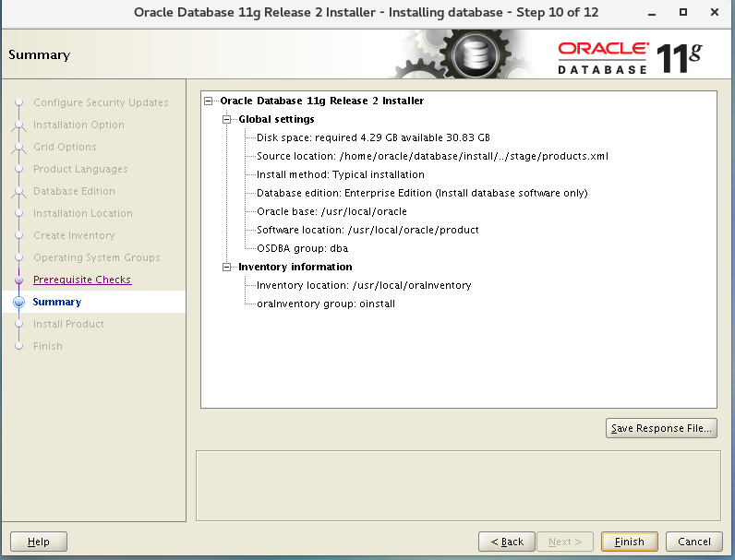This screenshot has height=560, width=735.
Task: Save the response file
Action: click(661, 428)
